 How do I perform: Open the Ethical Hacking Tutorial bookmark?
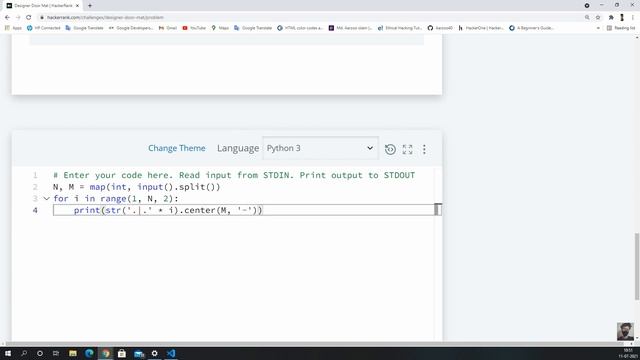(400, 28)
